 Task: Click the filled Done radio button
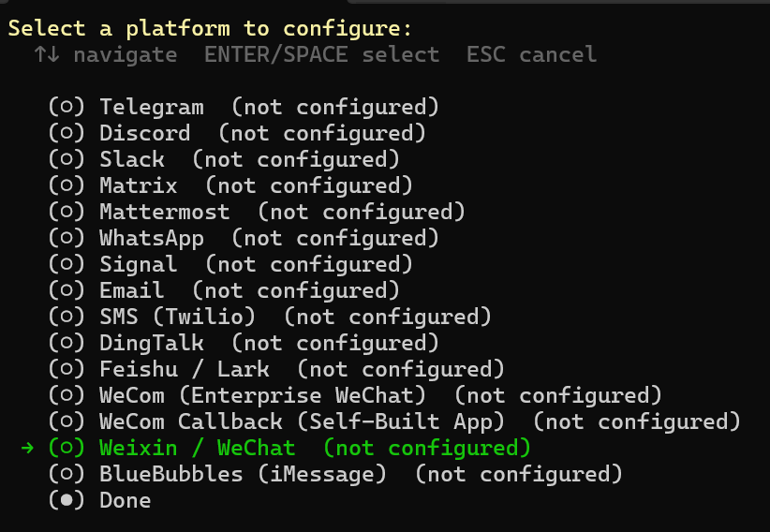(x=67, y=500)
